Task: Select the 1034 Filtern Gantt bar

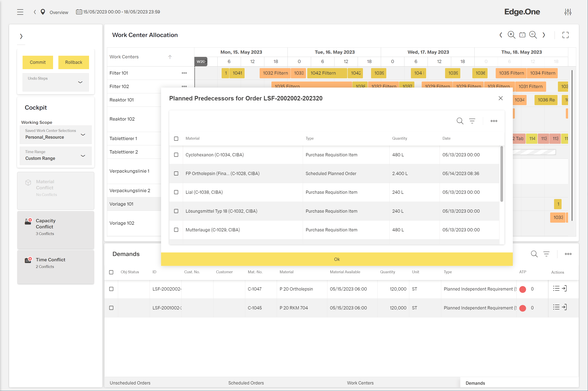Action: pyautogui.click(x=542, y=73)
